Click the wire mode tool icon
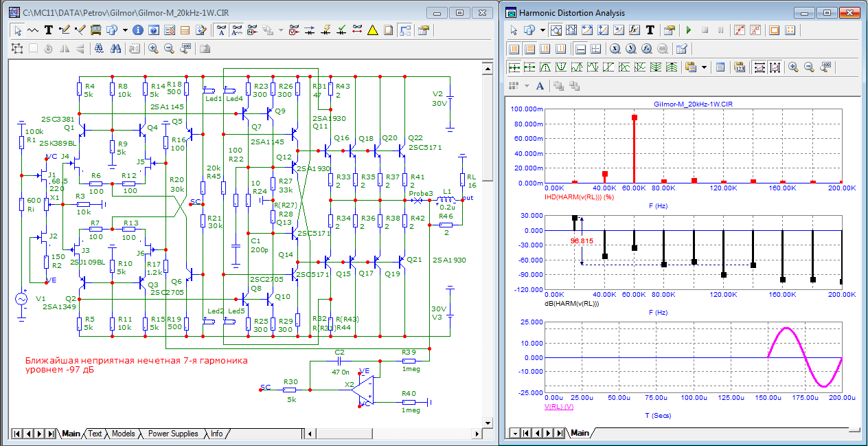 [65, 30]
